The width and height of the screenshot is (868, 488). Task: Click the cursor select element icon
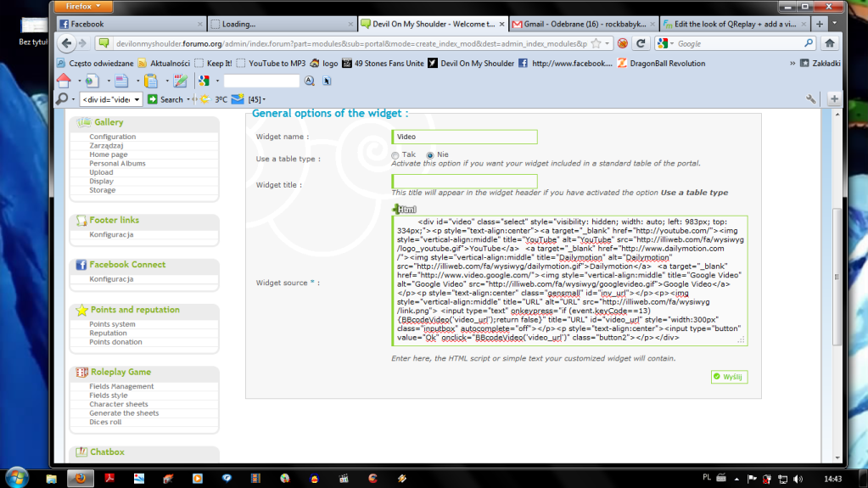(x=327, y=81)
